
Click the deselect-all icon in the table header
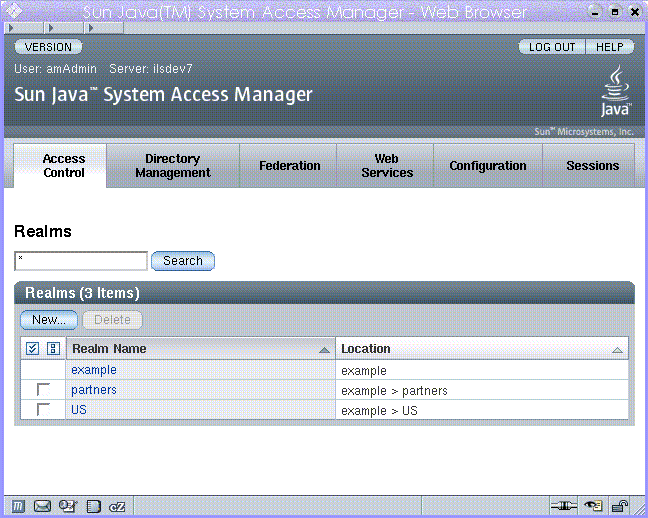[53, 349]
